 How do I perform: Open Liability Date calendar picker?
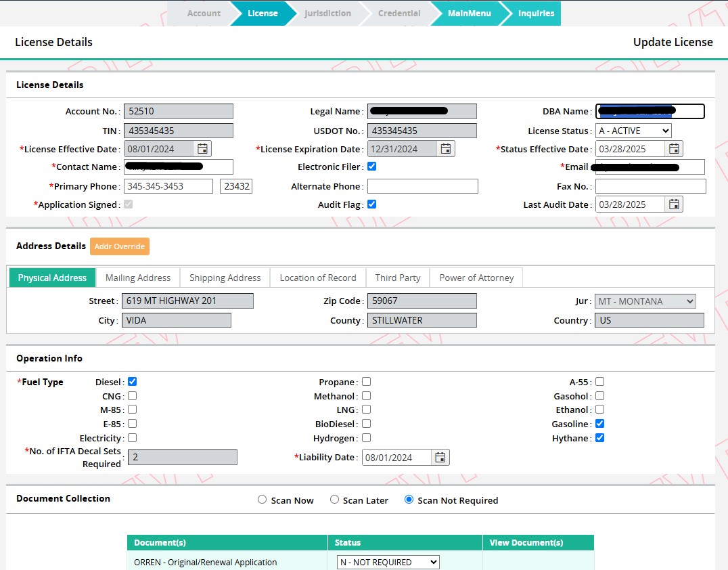440,458
